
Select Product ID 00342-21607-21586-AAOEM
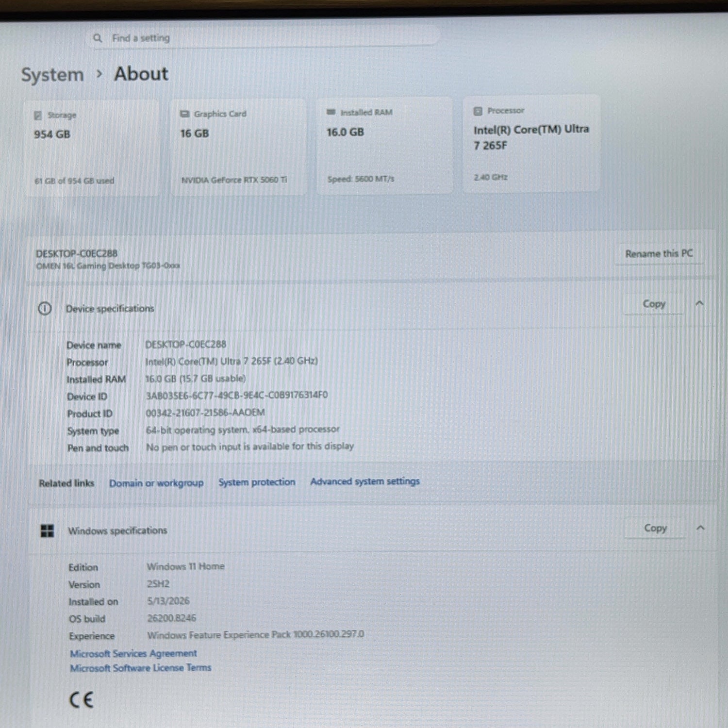pos(205,413)
